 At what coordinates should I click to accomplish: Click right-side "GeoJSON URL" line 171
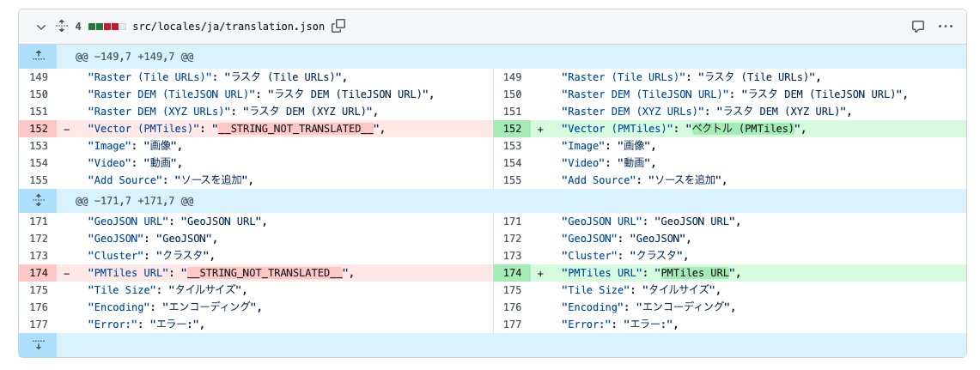pyautogui.click(x=651, y=221)
